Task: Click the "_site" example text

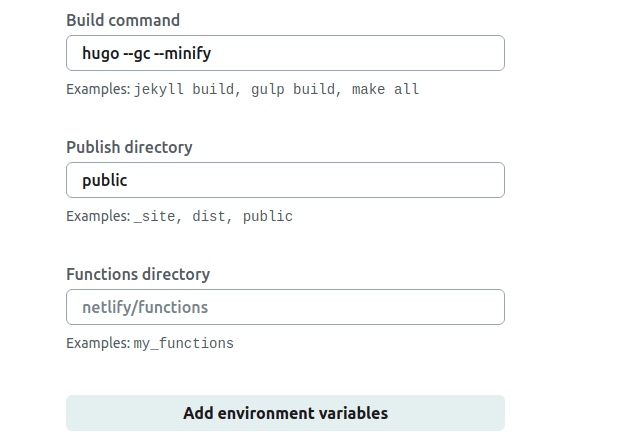Action: pyautogui.click(x=154, y=217)
